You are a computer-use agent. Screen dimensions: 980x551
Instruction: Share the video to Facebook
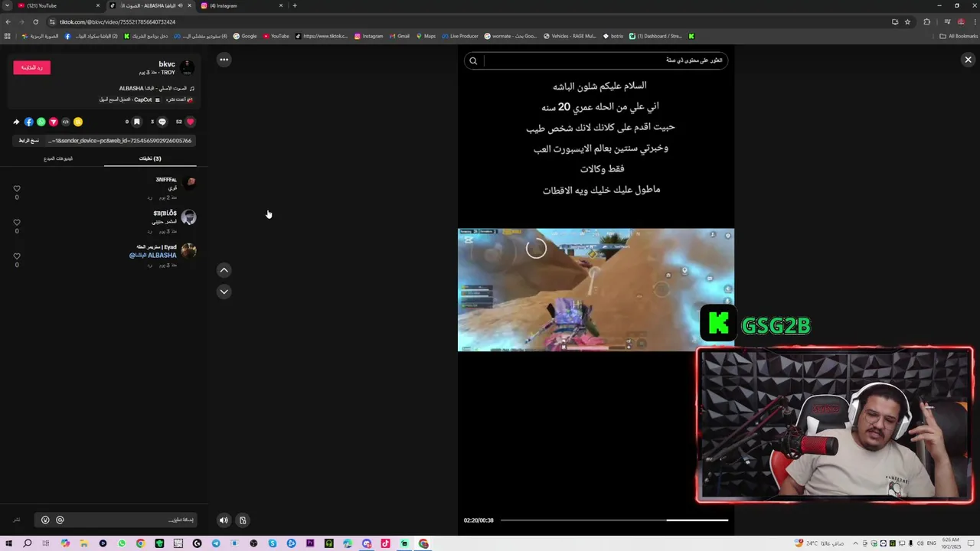pyautogui.click(x=28, y=122)
